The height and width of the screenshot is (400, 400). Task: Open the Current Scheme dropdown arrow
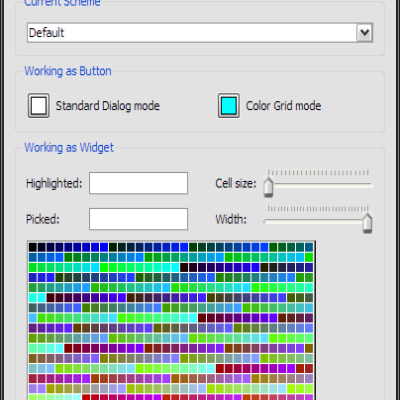(364, 33)
